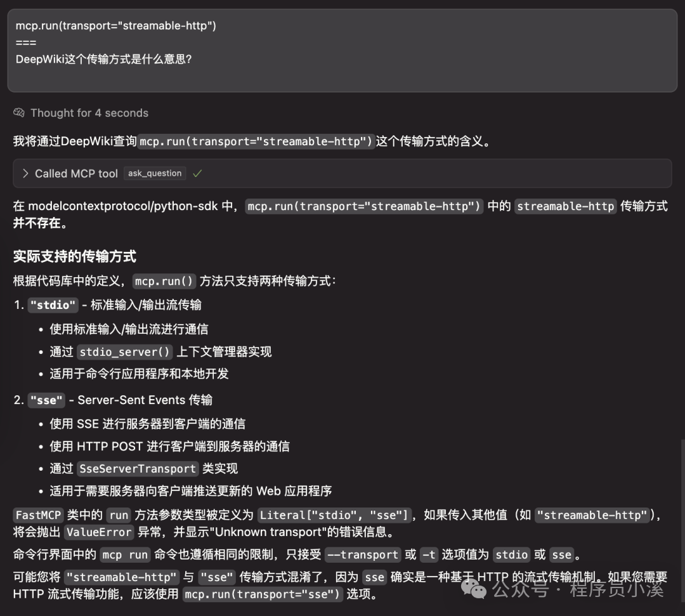Viewport: 685px width, 616px height.
Task: Select the --transport option chip
Action: pos(363,554)
